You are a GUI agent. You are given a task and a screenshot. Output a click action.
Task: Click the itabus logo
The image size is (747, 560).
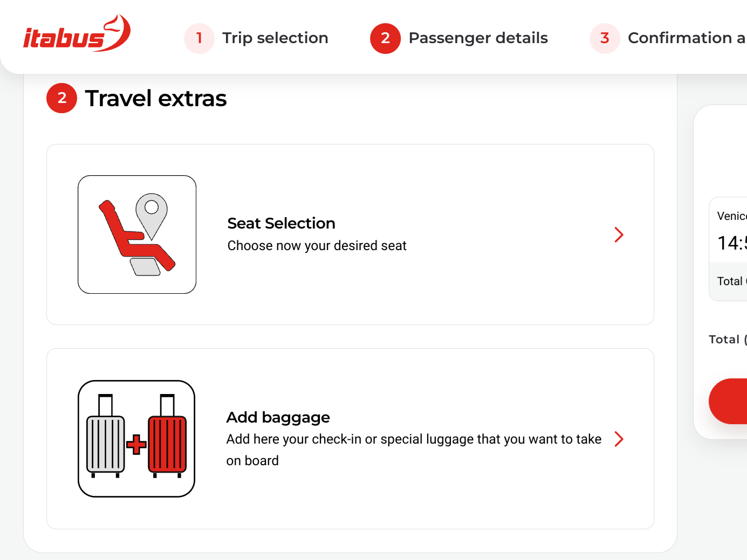pyautogui.click(x=77, y=34)
